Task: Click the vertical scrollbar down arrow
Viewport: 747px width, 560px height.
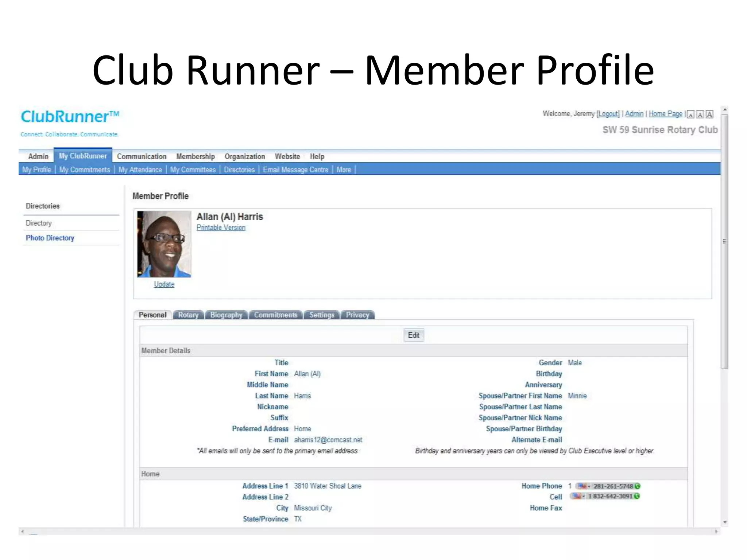Action: pos(725,522)
